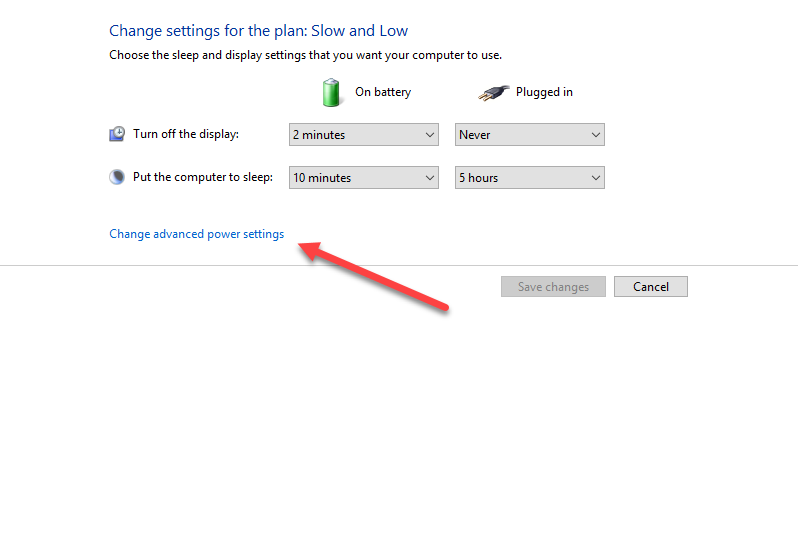Open the plugged-in display dropdown showing Never
This screenshot has height=533, width=798.
[x=529, y=134]
